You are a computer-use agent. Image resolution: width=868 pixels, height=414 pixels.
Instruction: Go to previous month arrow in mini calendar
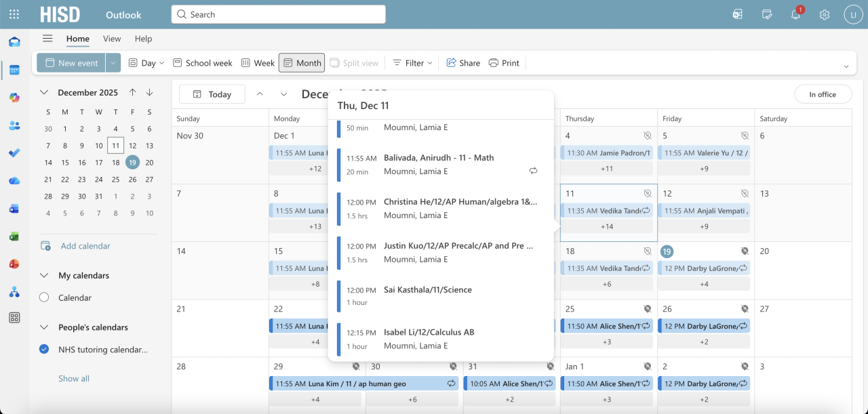pos(132,92)
